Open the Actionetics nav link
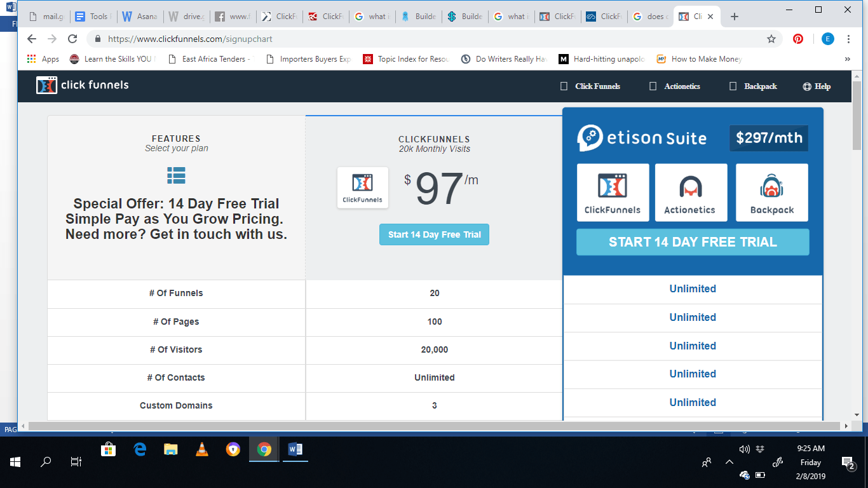 click(x=675, y=86)
